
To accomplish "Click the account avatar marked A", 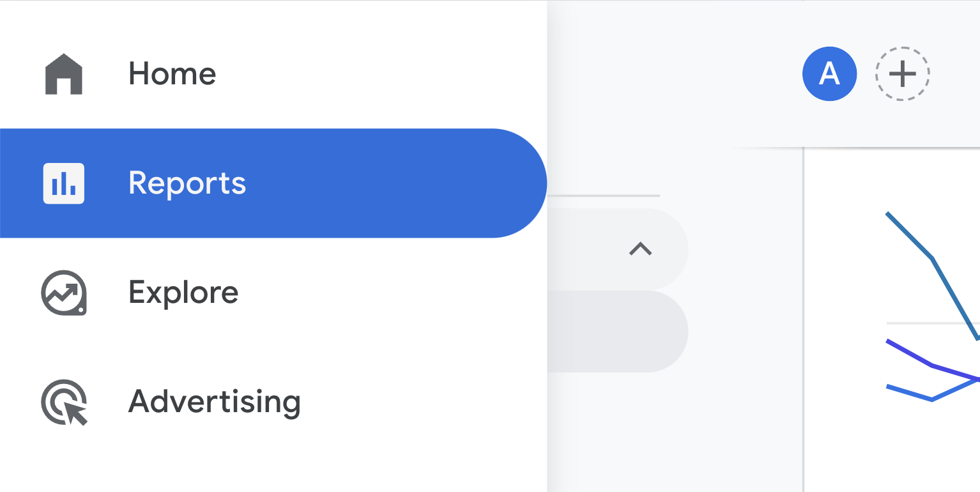I will click(x=829, y=73).
